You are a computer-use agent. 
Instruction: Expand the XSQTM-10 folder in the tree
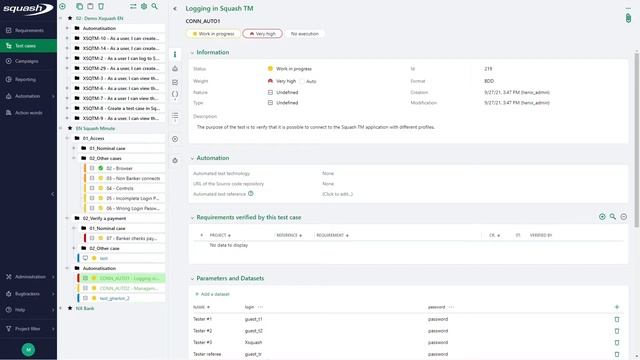tap(67, 38)
